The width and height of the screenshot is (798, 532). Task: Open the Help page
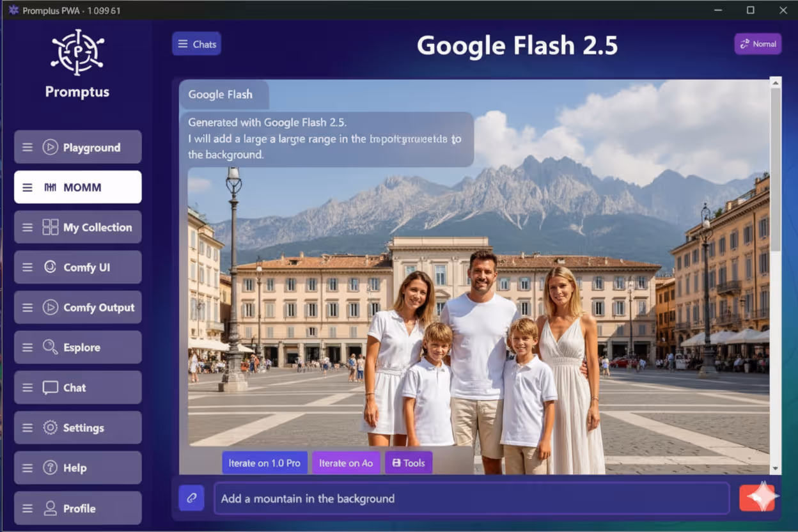click(x=78, y=468)
